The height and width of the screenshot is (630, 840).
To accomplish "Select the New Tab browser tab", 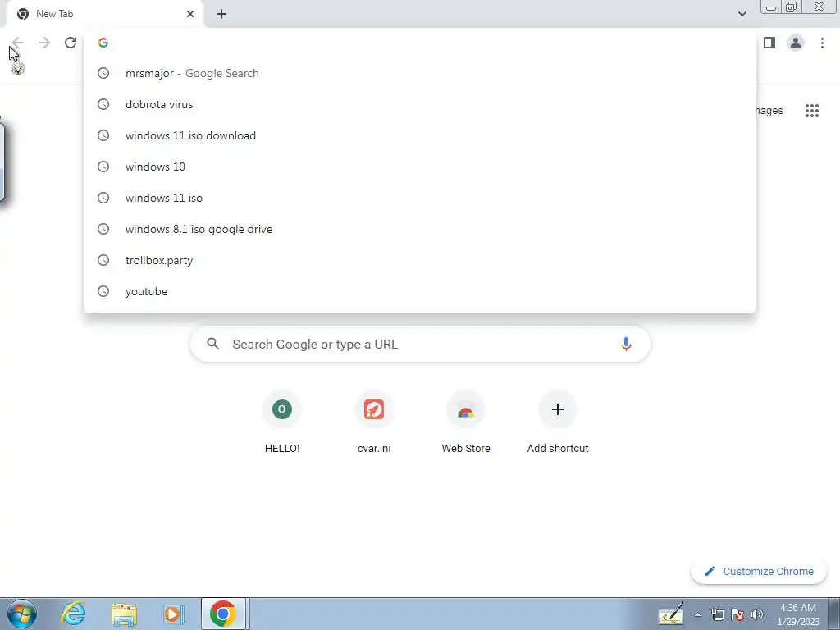I will click(104, 14).
